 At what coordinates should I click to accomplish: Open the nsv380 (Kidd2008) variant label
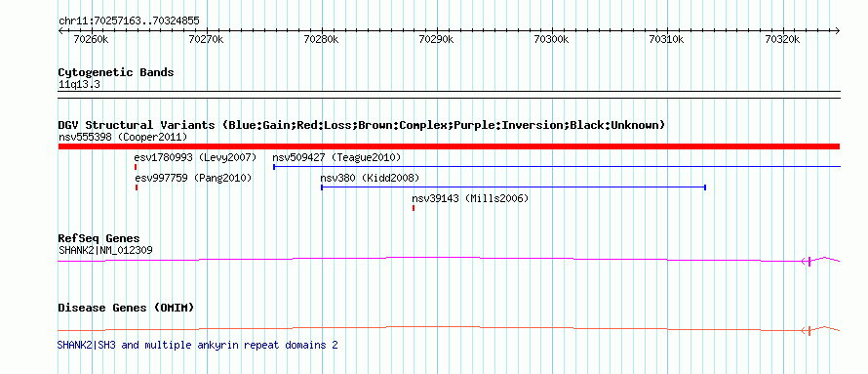click(x=370, y=179)
